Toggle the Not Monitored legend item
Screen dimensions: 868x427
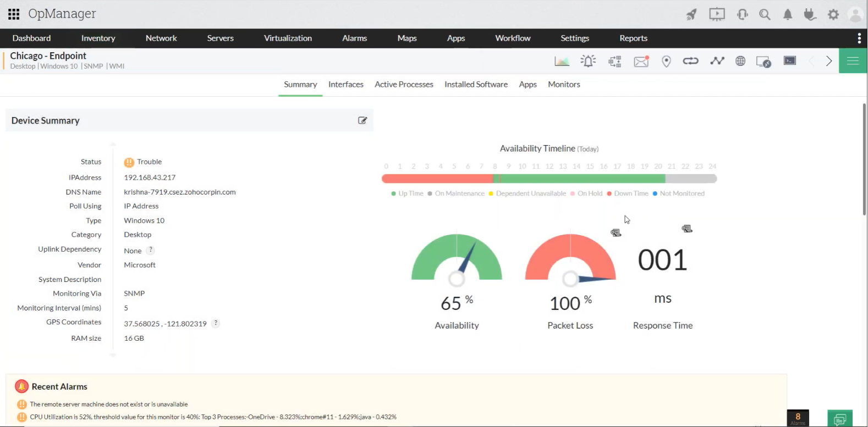[x=679, y=193]
